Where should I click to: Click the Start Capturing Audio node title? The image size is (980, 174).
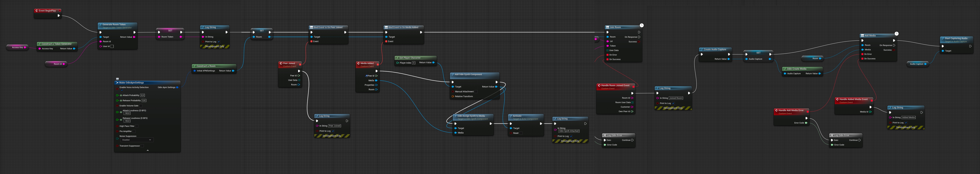pyautogui.click(x=956, y=38)
